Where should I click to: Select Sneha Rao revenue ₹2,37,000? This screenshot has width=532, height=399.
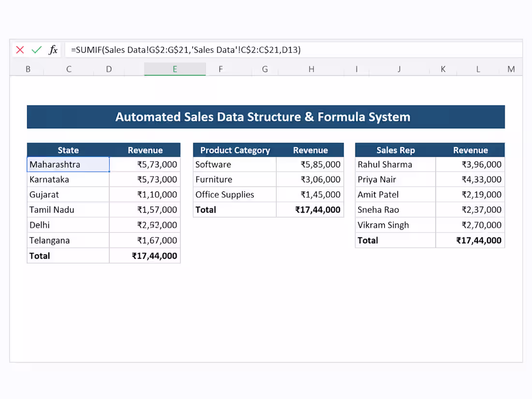click(x=470, y=210)
